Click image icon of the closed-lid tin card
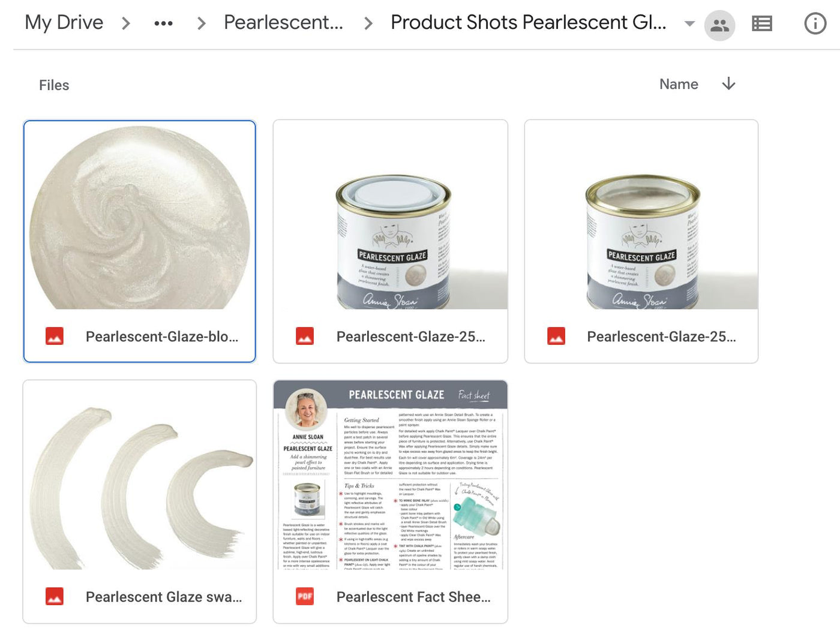This screenshot has height=643, width=840. (305, 336)
